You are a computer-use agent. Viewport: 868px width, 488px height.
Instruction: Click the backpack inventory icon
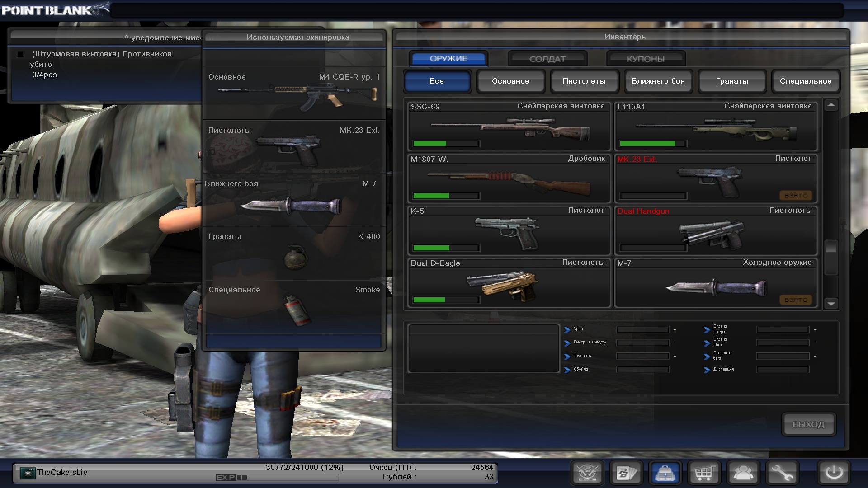665,473
